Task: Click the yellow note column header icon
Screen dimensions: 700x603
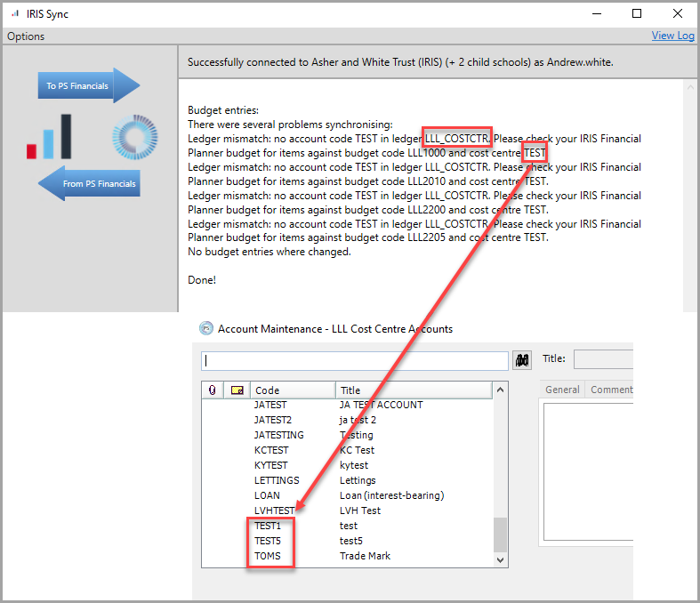Action: [237, 390]
